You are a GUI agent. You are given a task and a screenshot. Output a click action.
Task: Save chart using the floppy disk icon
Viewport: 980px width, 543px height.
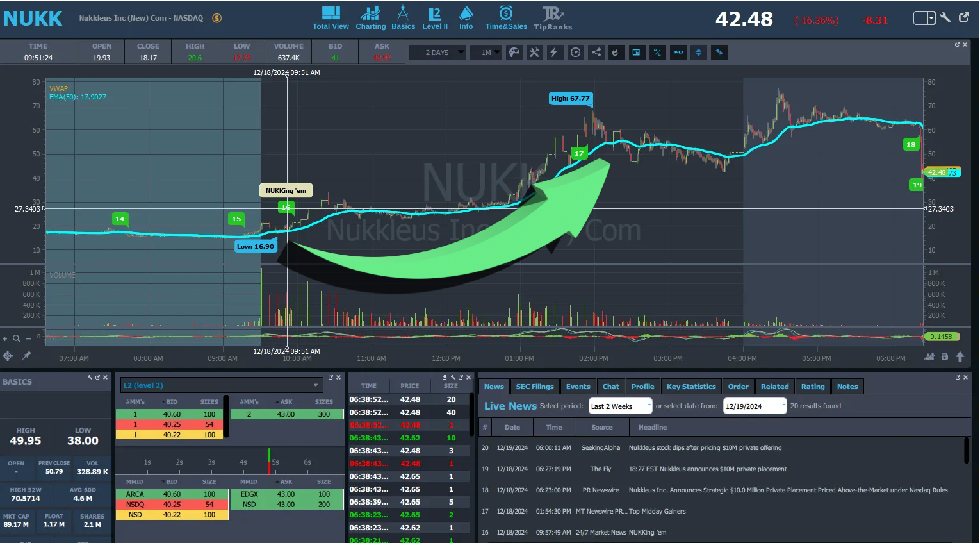tap(945, 356)
